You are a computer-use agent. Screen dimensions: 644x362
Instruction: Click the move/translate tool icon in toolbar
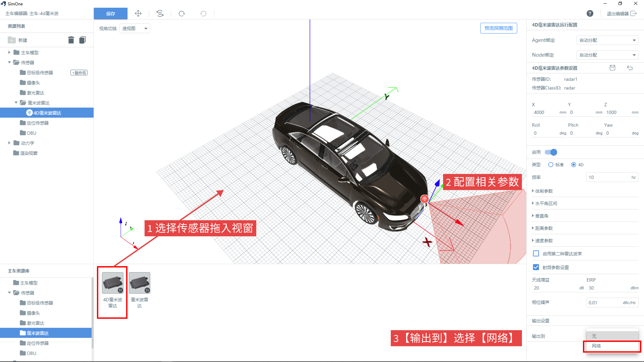[138, 13]
